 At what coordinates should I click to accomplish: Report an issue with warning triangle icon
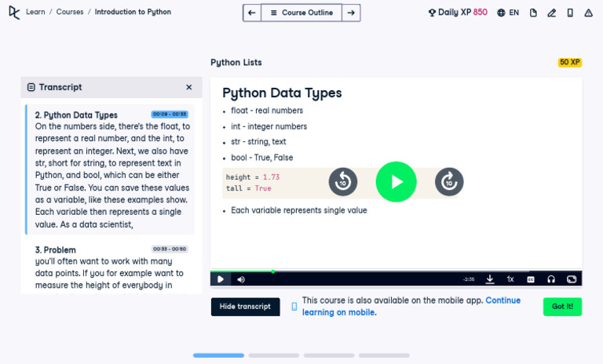tap(588, 13)
